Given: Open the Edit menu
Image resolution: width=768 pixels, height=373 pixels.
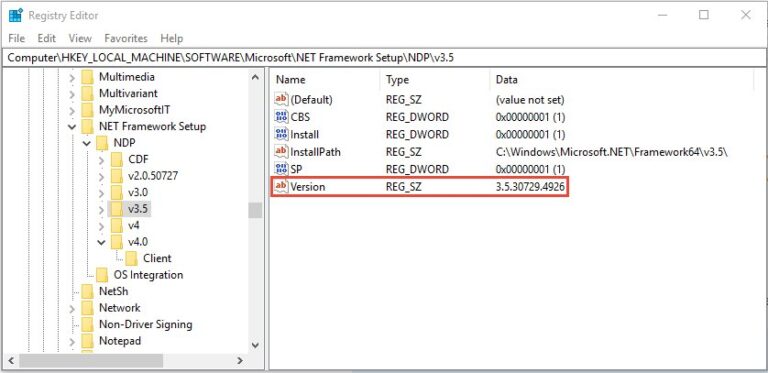Looking at the screenshot, I should click(47, 38).
